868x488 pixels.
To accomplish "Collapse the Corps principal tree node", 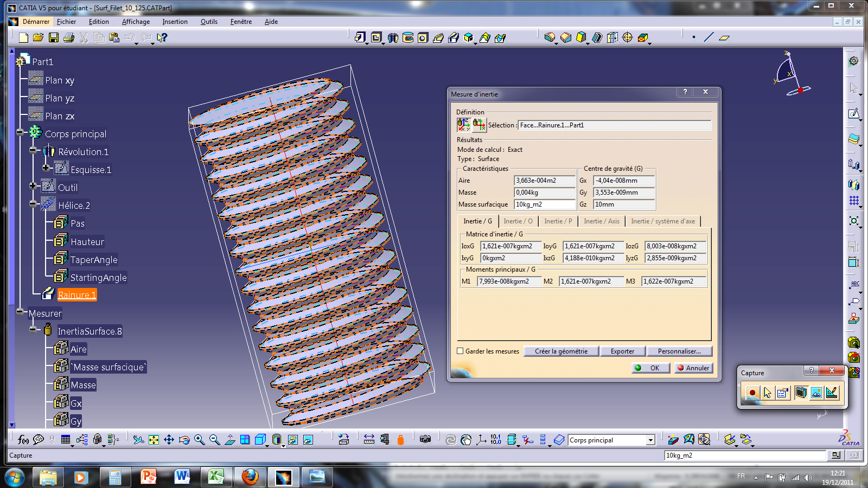I will click(x=20, y=132).
